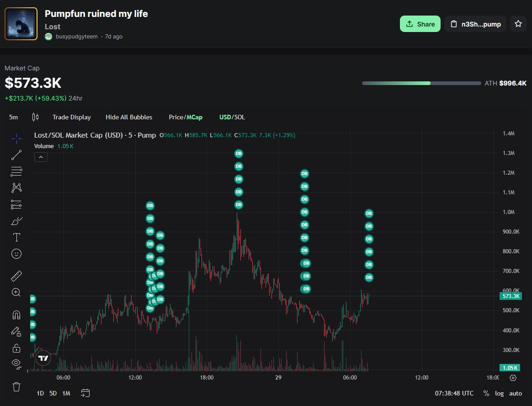The height and width of the screenshot is (406, 532).
Task: Toggle lock all drawing tools
Action: (16, 348)
